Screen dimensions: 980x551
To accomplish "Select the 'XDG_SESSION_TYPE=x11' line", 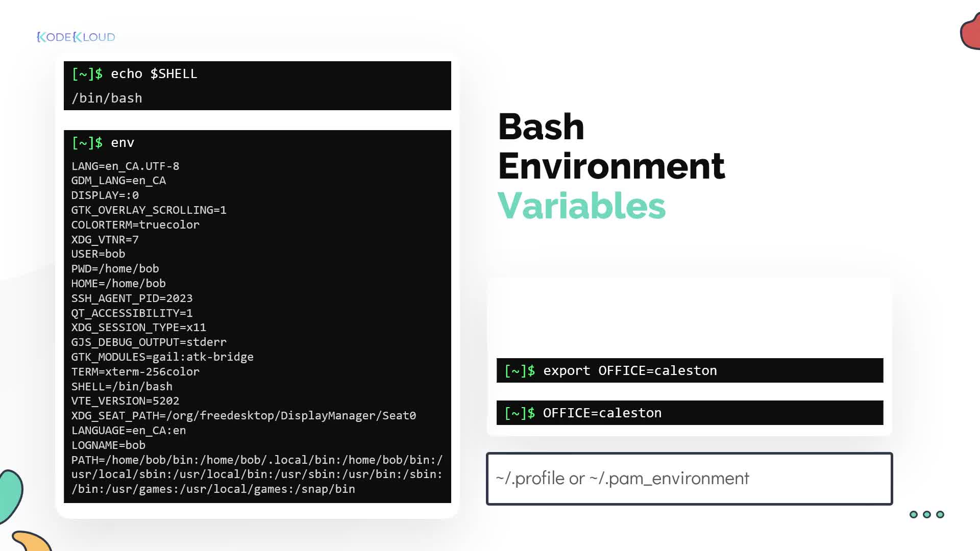I will pyautogui.click(x=138, y=328).
